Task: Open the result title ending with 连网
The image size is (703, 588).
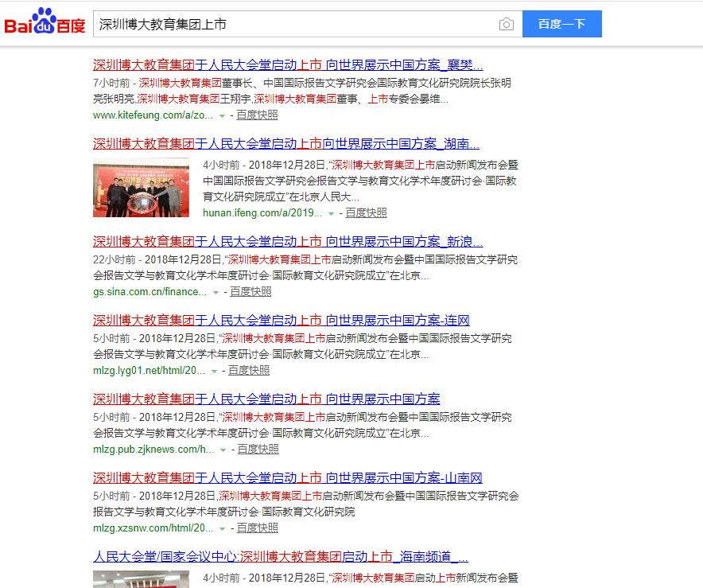Action: 281,320
